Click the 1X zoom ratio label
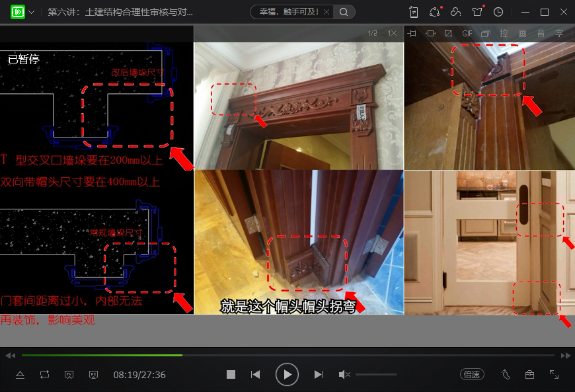Viewport: 575px width, 392px height. (392, 33)
